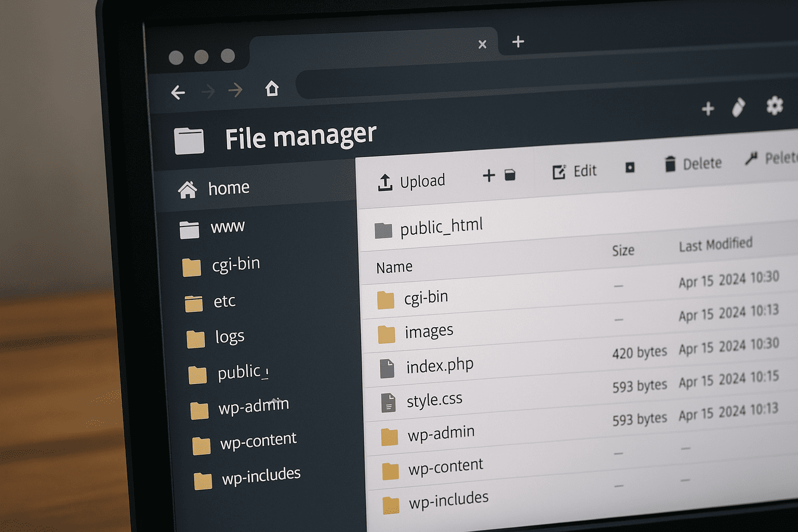This screenshot has width=798, height=532.
Task: Click the plus icon beside pencil
Action: point(708,109)
